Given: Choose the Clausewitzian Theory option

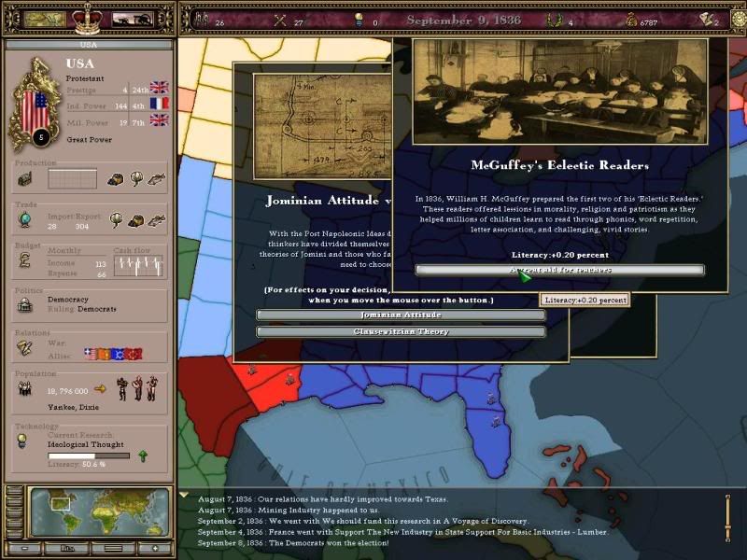Looking at the screenshot, I should [x=401, y=331].
